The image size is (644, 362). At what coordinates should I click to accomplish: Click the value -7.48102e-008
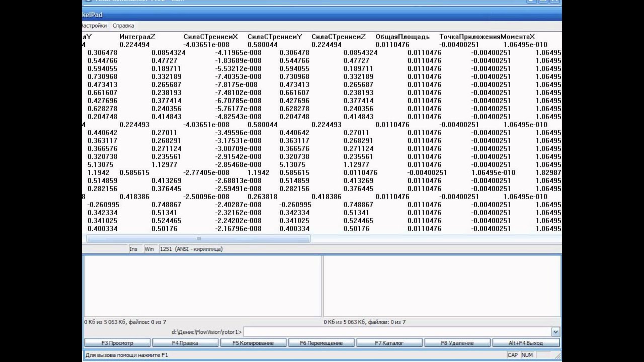click(x=238, y=93)
